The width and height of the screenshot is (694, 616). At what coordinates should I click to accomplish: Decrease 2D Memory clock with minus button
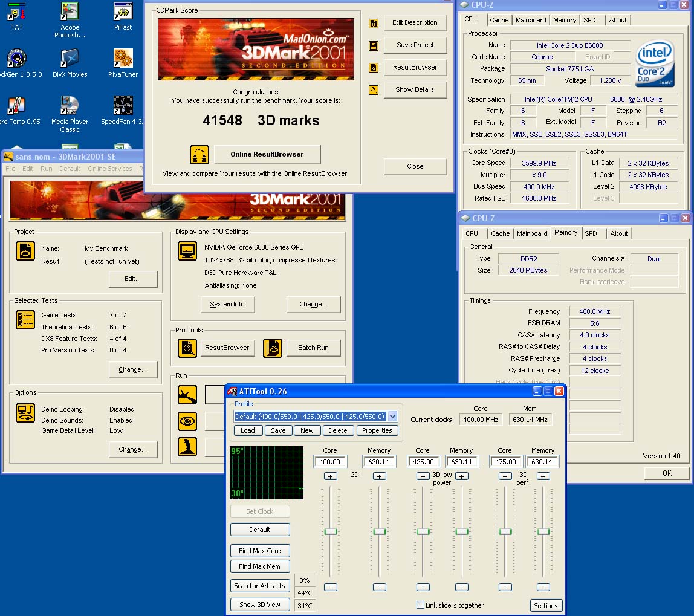pyautogui.click(x=379, y=587)
